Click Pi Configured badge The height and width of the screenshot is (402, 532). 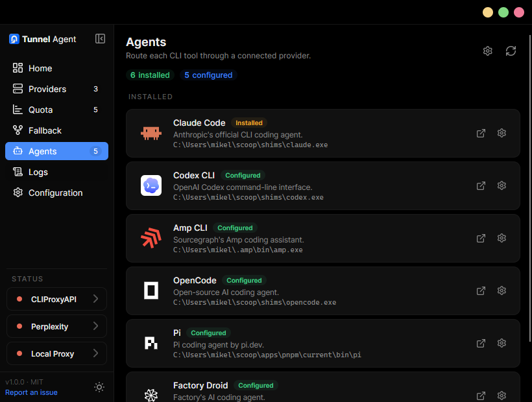[x=208, y=333]
